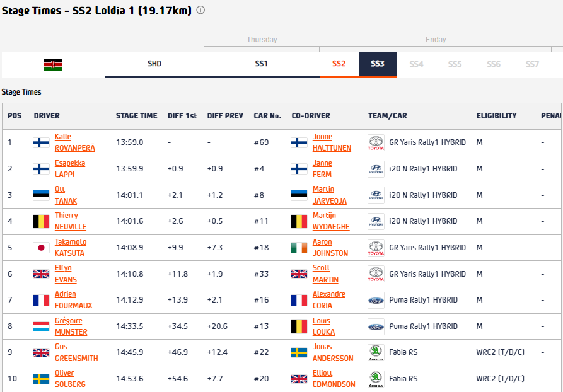The image size is (563, 392).
Task: Click Luxembourg flag beside Grégoire Munster
Action: pyautogui.click(x=41, y=326)
